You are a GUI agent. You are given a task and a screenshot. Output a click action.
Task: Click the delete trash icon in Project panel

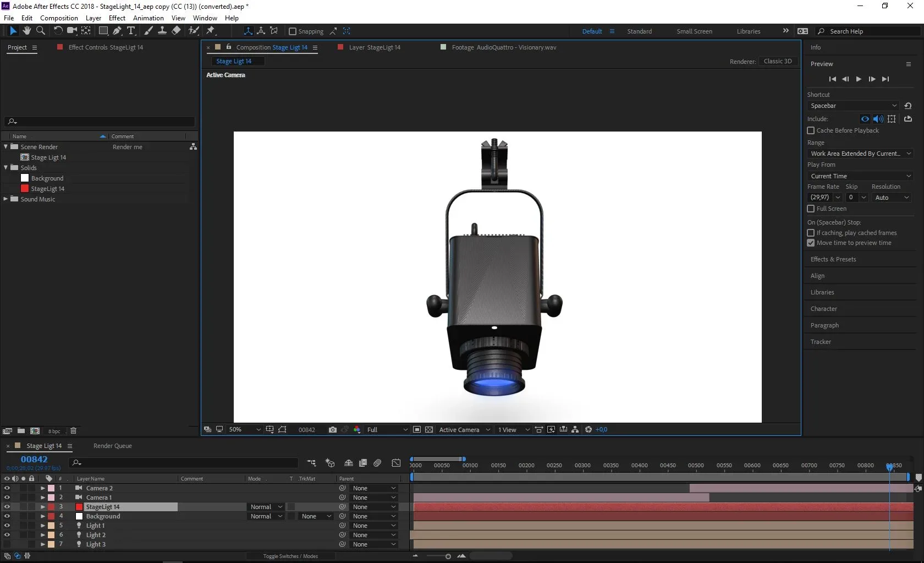[x=73, y=431]
